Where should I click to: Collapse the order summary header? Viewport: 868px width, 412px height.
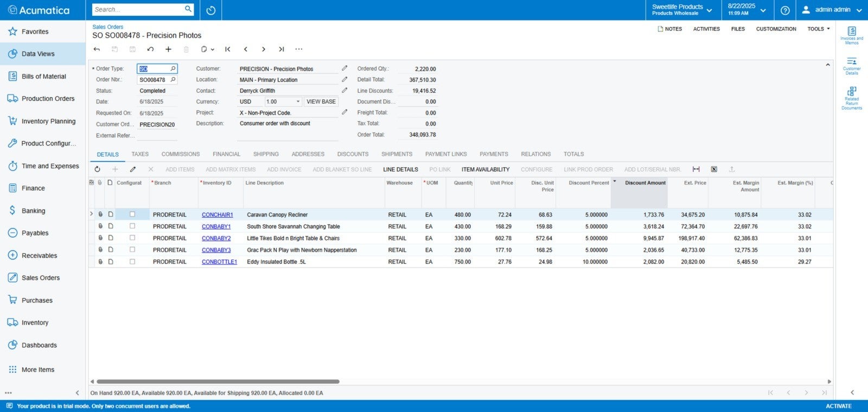tap(828, 65)
